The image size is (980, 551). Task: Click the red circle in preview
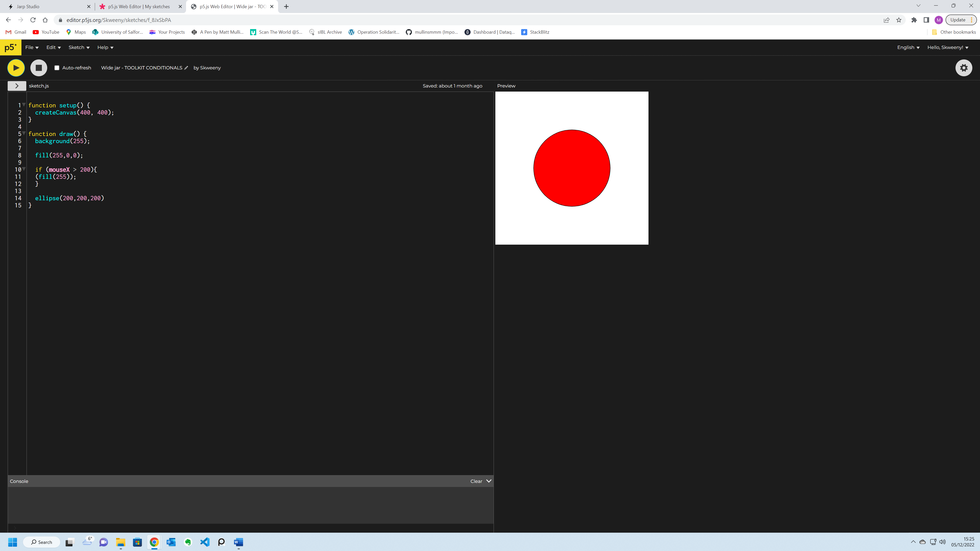pyautogui.click(x=571, y=168)
